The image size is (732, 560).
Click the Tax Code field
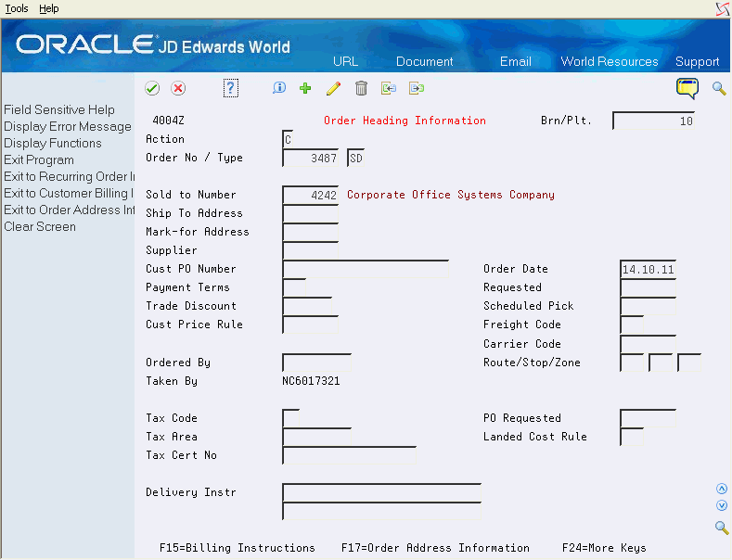coord(290,418)
